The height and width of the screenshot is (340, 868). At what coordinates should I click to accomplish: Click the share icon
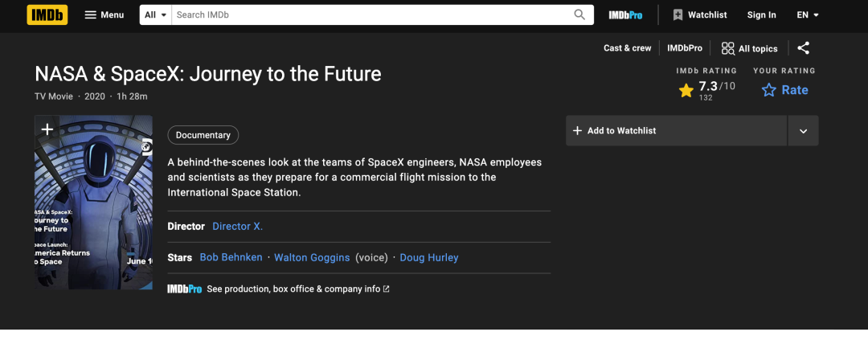803,48
